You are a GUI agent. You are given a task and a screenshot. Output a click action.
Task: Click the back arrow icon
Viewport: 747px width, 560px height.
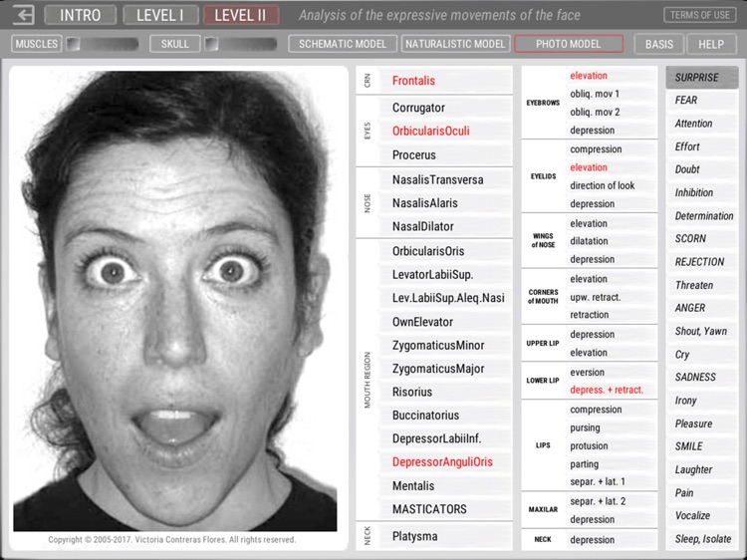tap(23, 15)
